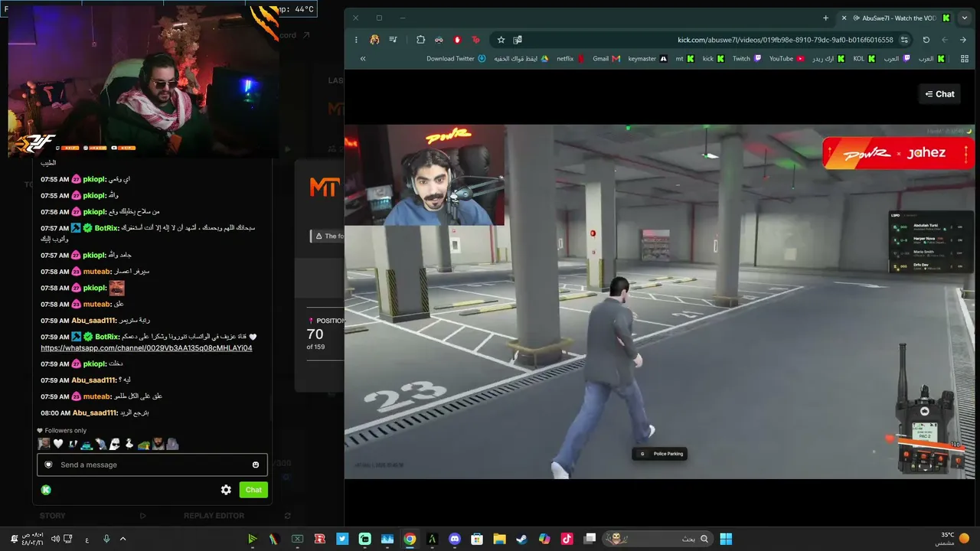980x551 pixels.
Task: Click the translate page icon in address bar
Action: tap(518, 40)
